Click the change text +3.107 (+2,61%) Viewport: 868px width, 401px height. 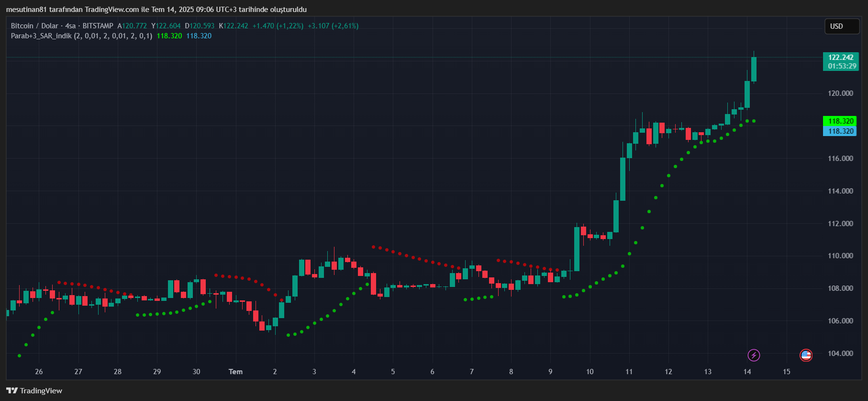coord(333,26)
